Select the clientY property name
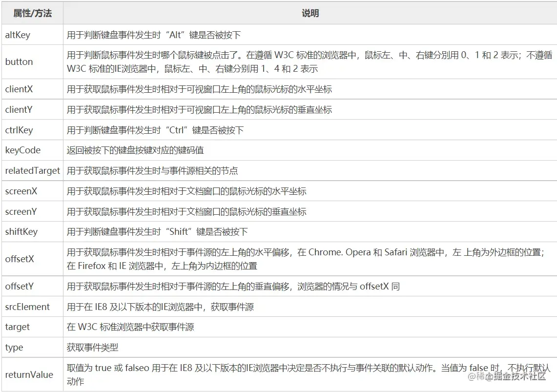Screen dimensions: 557x392 coord(20,109)
